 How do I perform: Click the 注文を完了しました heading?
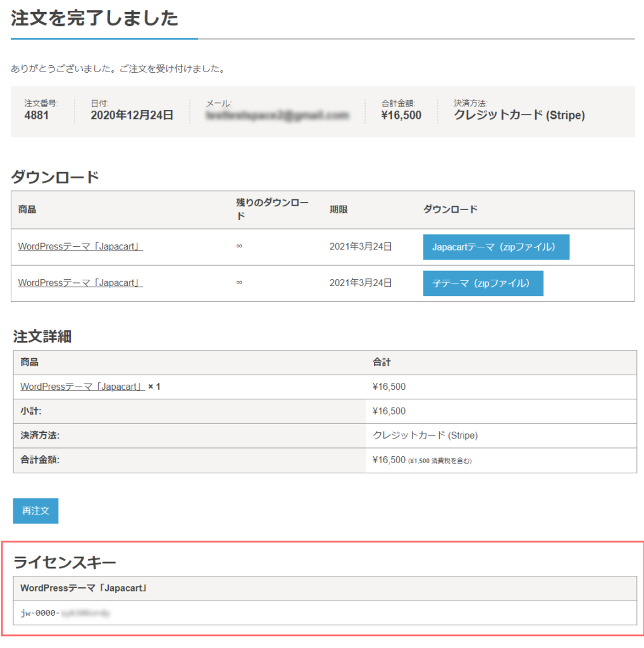tap(95, 18)
